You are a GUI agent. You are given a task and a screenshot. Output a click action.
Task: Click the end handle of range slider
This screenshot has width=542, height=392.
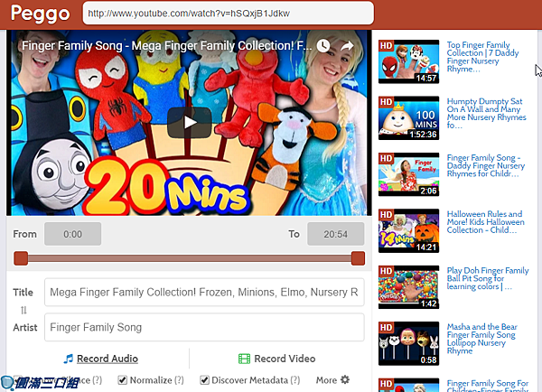(x=358, y=258)
